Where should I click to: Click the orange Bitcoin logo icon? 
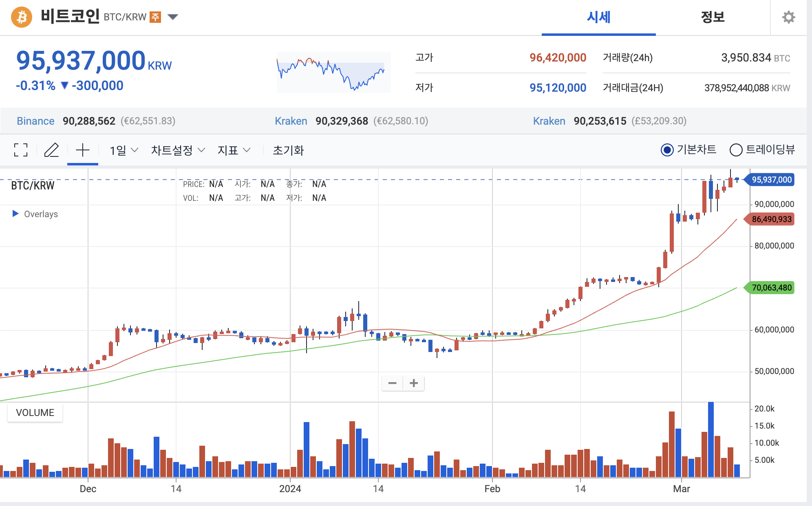click(22, 17)
